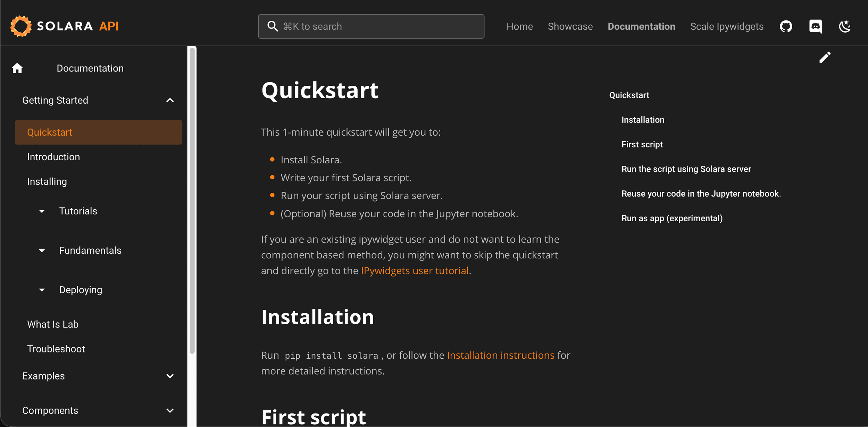Viewport: 868px width, 427px height.
Task: Click the SOLARA API brand text
Action: pos(78,26)
